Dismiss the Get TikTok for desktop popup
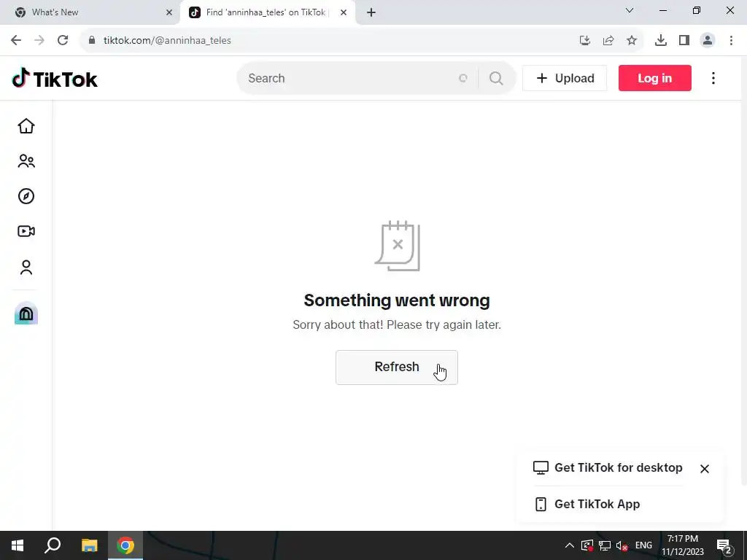The image size is (747, 560). [705, 469]
